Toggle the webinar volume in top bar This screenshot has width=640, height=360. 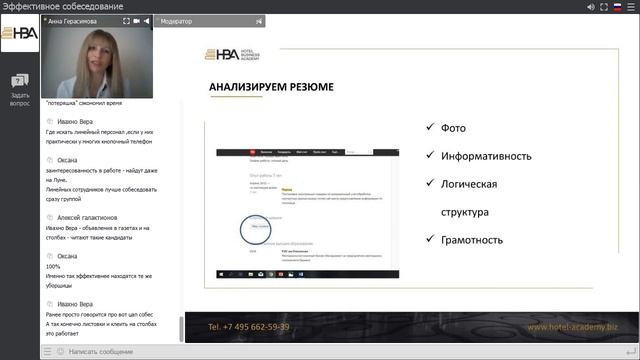click(591, 7)
